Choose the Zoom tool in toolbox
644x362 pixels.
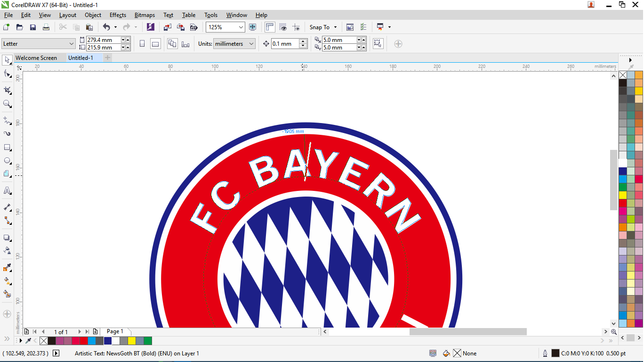[7, 104]
